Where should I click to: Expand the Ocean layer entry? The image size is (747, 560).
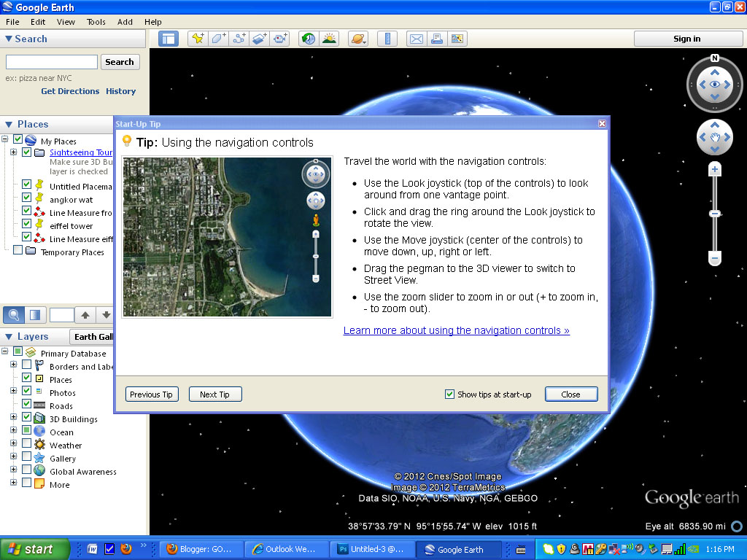tap(13, 432)
